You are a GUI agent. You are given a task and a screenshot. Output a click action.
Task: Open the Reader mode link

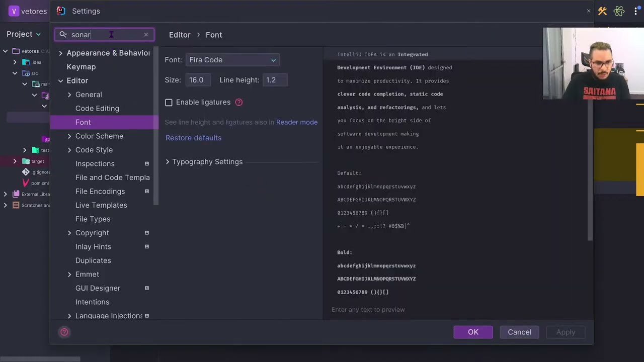297,122
